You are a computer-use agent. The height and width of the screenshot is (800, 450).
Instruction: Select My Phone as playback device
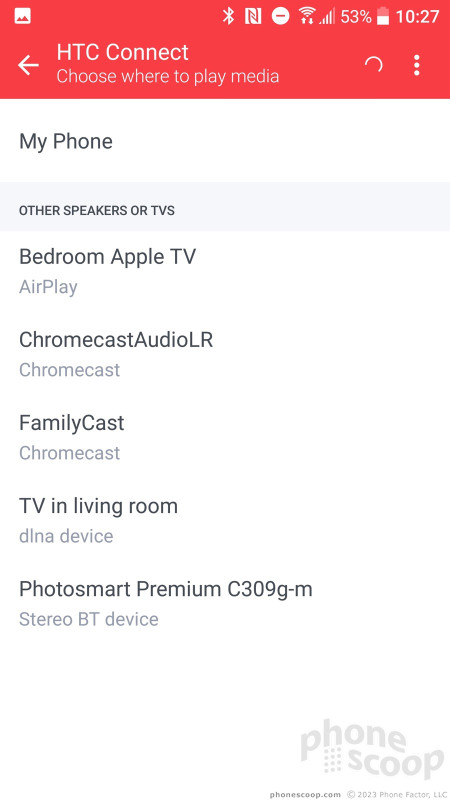click(225, 141)
